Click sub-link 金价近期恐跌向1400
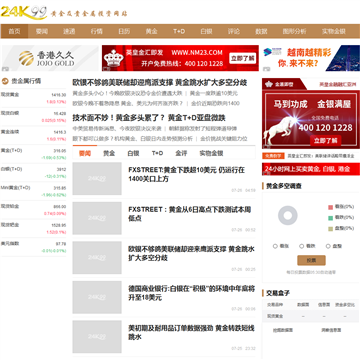 215,103
